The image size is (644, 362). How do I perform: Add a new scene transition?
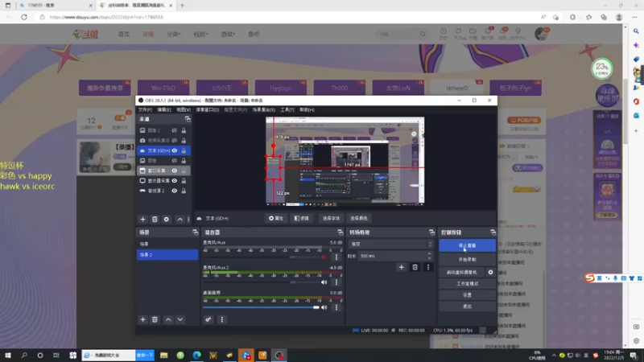[401, 268]
